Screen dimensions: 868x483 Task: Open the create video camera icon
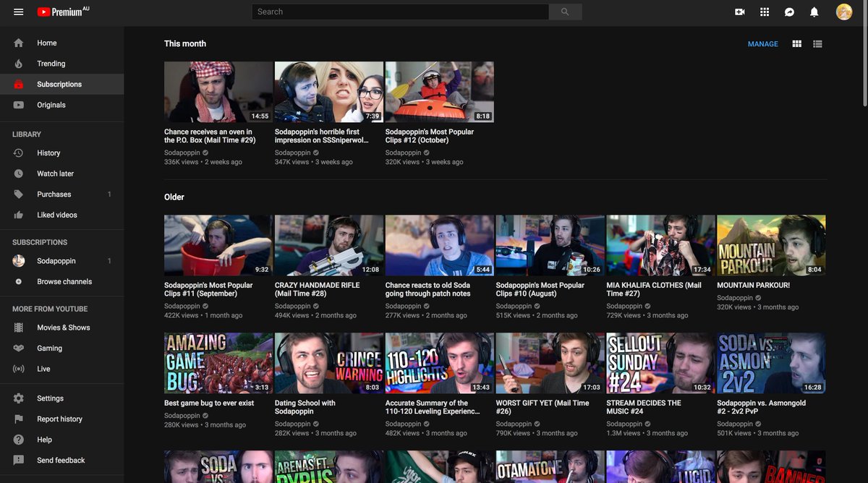tap(740, 12)
